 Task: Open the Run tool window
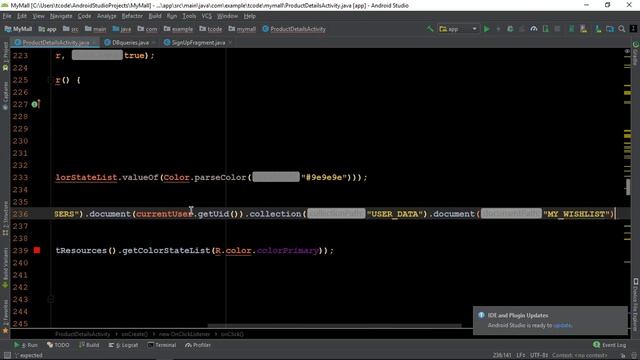pyautogui.click(x=26, y=345)
